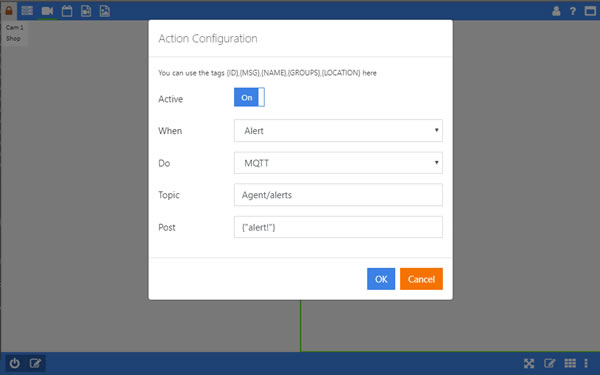Open the user account icon
Viewport: 600px width, 375px height.
coord(556,11)
